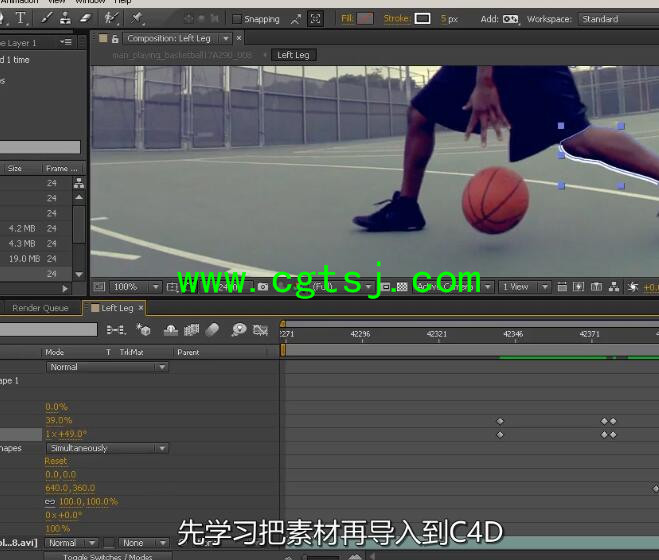Click the brainstorm icon in timeline
This screenshot has height=560, width=659.
pyautogui.click(x=239, y=330)
